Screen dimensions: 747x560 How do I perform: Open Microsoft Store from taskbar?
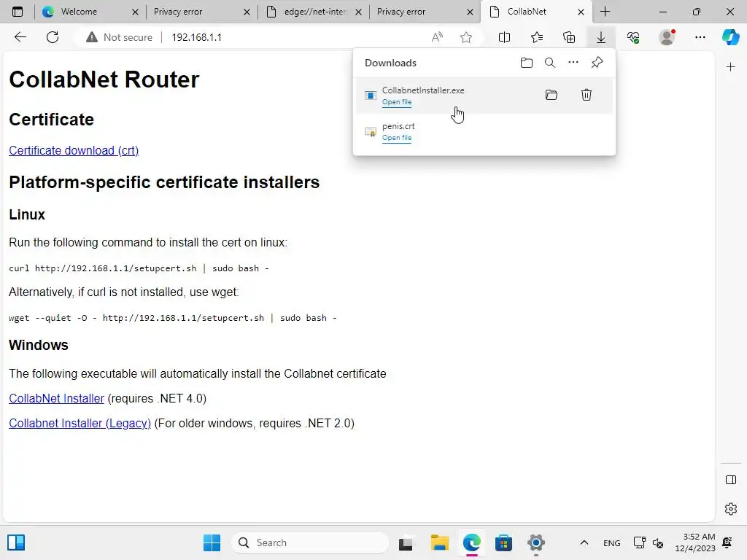coord(503,542)
